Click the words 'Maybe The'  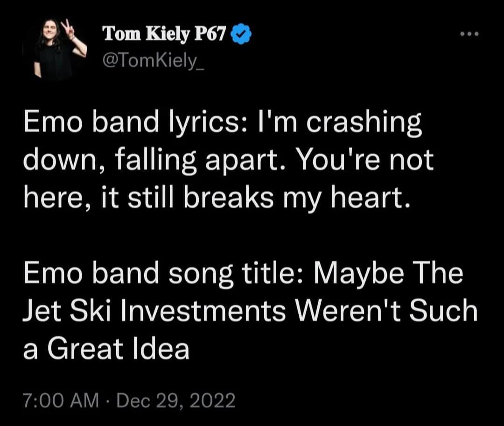(x=390, y=274)
